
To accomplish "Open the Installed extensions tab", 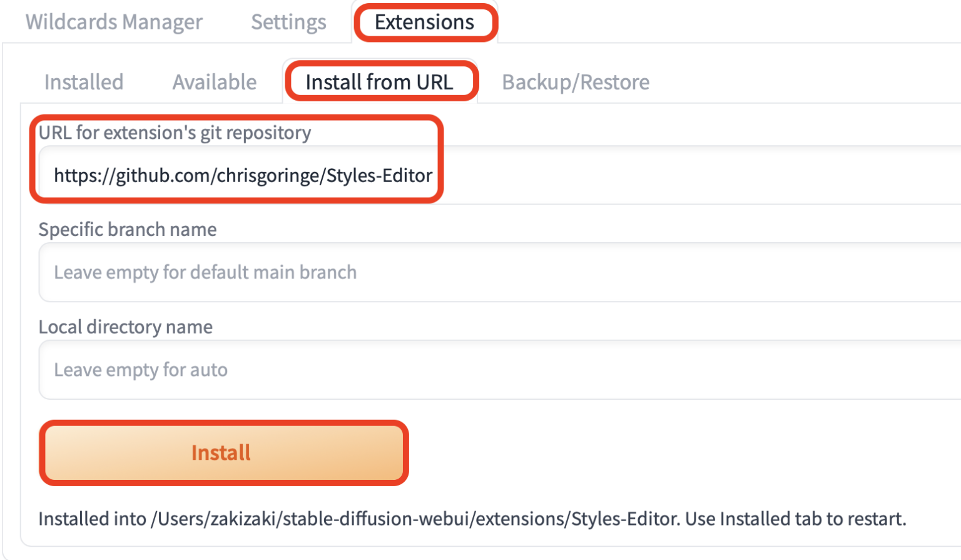I will coord(83,81).
